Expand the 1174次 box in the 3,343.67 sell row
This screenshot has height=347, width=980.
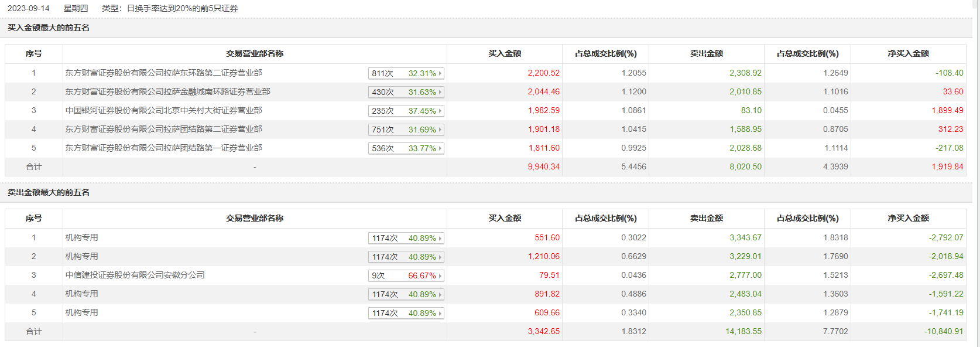coord(440,239)
